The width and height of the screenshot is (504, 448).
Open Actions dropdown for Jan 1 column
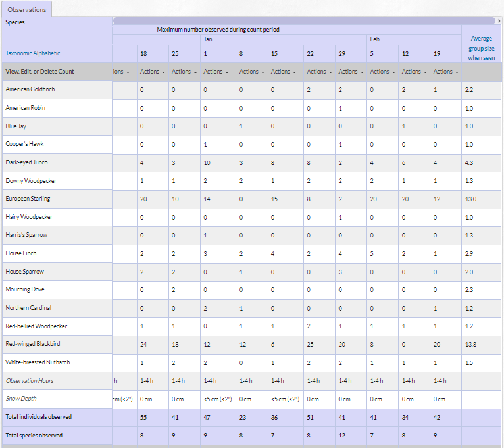pos(216,72)
